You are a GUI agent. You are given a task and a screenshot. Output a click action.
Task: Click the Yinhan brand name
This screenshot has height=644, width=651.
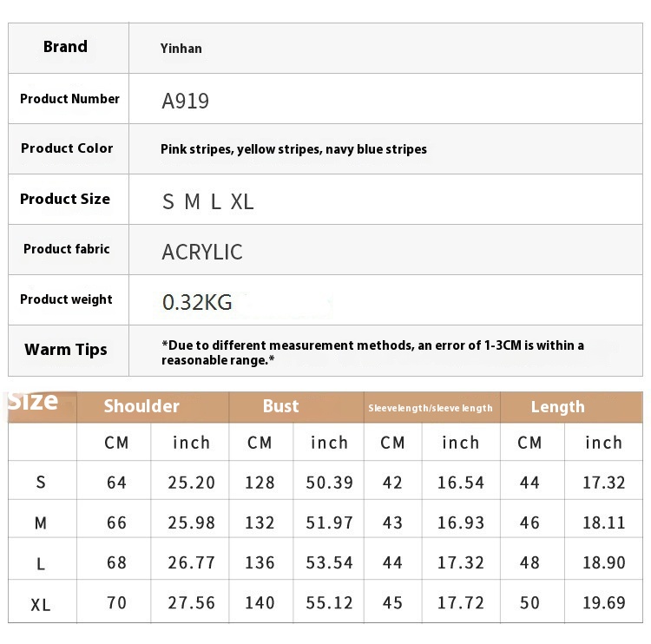[181, 49]
